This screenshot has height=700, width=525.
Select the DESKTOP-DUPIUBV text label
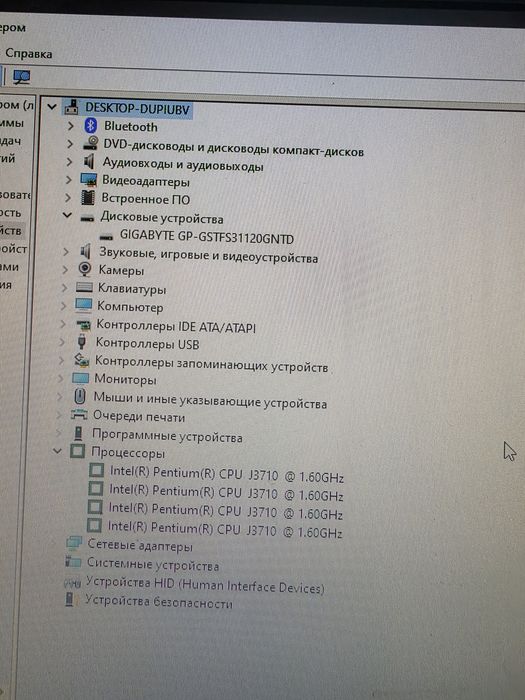pos(138,108)
